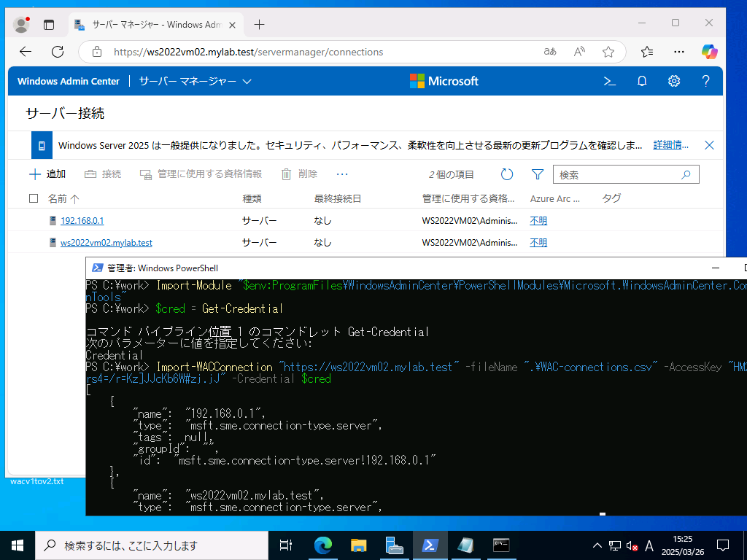Expand the サーバー マネージャー dropdown

(196, 82)
